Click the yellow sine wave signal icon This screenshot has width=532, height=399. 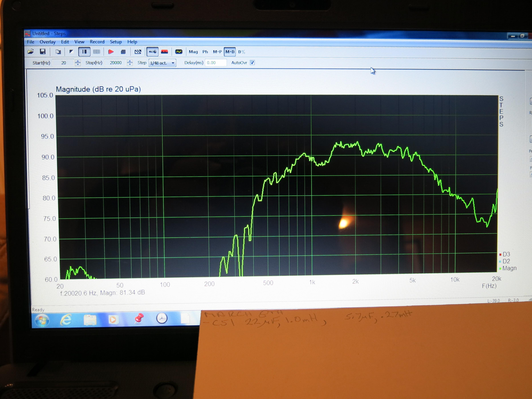[x=179, y=52]
